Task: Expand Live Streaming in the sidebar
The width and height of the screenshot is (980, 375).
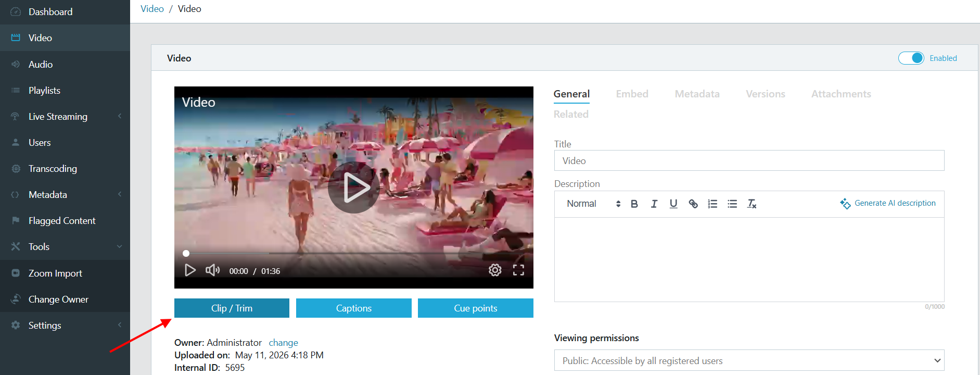Action: coord(65,116)
